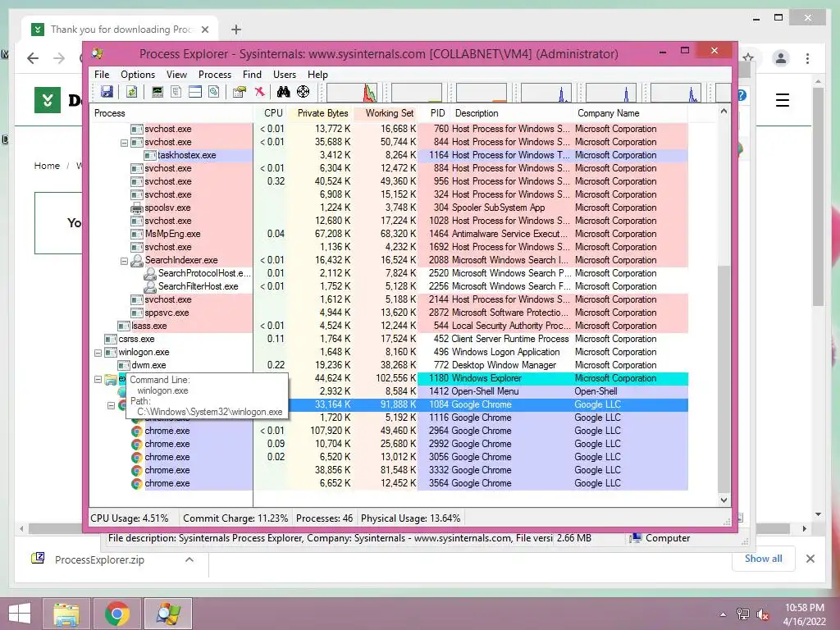Click the process list scrollbar up arrow
The height and width of the screenshot is (630, 840).
[724, 112]
